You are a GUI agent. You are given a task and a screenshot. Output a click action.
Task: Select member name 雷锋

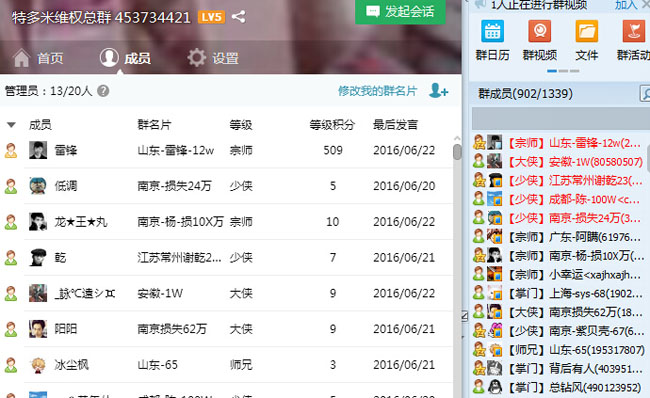pyautogui.click(x=66, y=150)
